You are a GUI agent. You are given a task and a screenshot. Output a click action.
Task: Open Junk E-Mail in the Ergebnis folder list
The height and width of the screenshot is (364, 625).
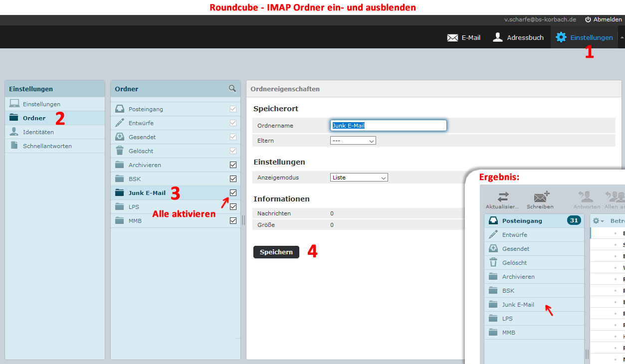pyautogui.click(x=534, y=305)
